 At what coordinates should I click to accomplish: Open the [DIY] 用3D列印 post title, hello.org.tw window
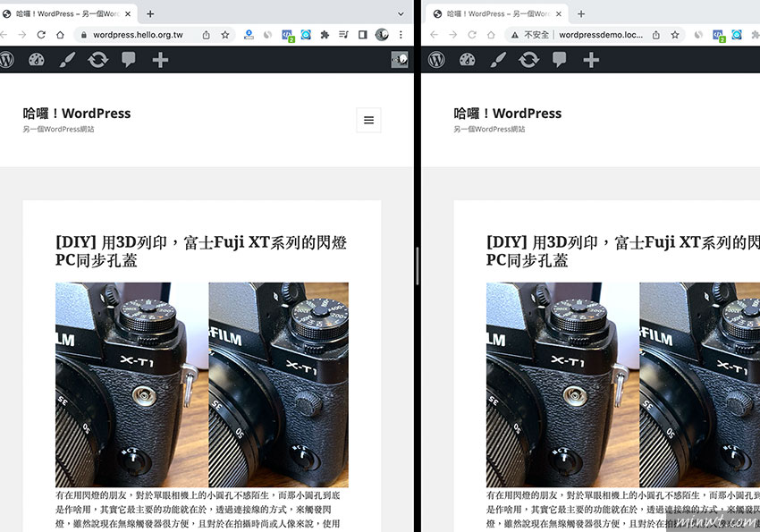tap(201, 251)
